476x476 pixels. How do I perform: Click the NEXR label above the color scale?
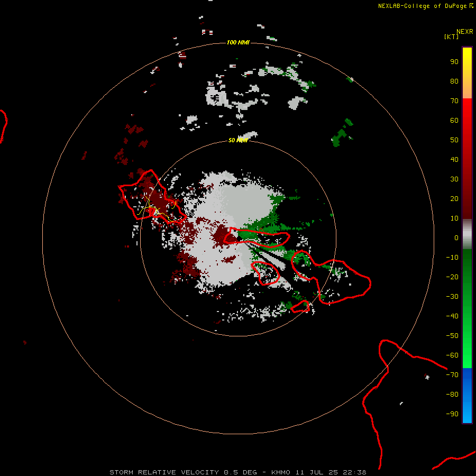pos(464,32)
